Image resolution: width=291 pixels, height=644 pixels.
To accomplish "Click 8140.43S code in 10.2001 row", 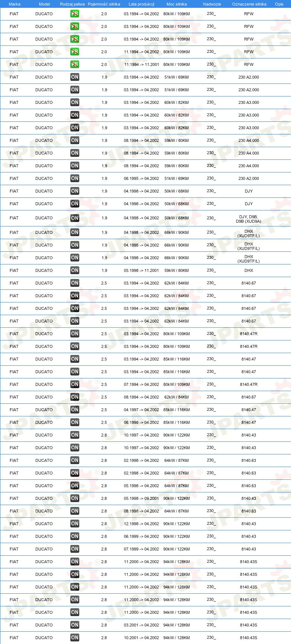I will (249, 638).
